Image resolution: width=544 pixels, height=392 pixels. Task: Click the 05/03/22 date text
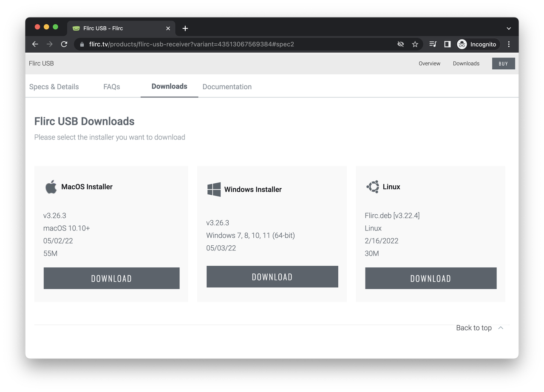click(221, 248)
